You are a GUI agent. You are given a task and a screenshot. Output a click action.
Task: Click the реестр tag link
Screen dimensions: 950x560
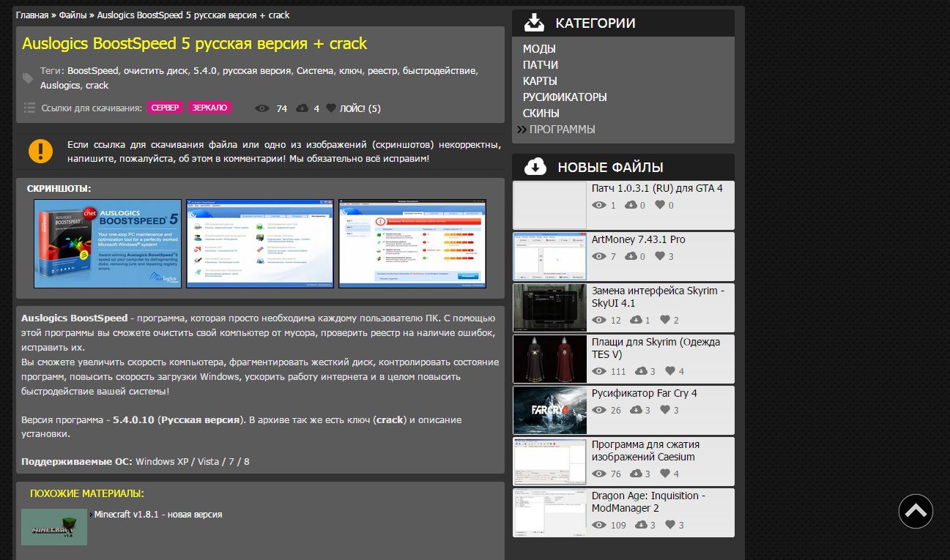click(382, 71)
